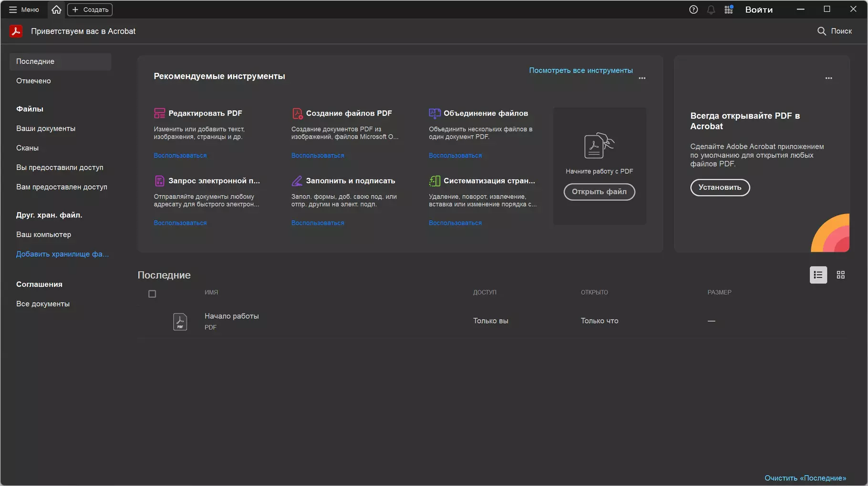Viewport: 868px width, 486px height.
Task: Click the Объединение файлов title
Action: click(x=486, y=113)
